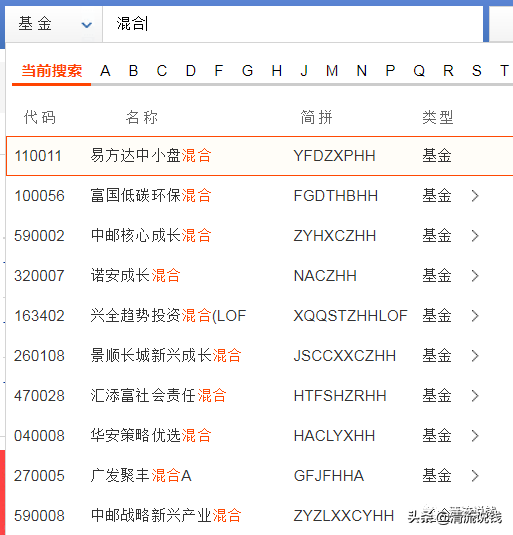This screenshot has width=513, height=535.
Task: Select fund 华安策略优选混合
Action: pos(151,436)
